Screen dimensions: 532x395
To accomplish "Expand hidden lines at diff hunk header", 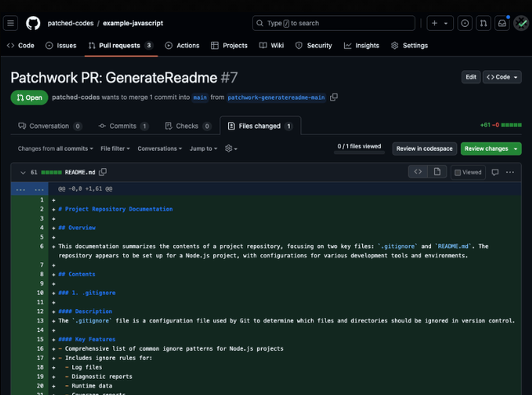I will pyautogui.click(x=29, y=189).
